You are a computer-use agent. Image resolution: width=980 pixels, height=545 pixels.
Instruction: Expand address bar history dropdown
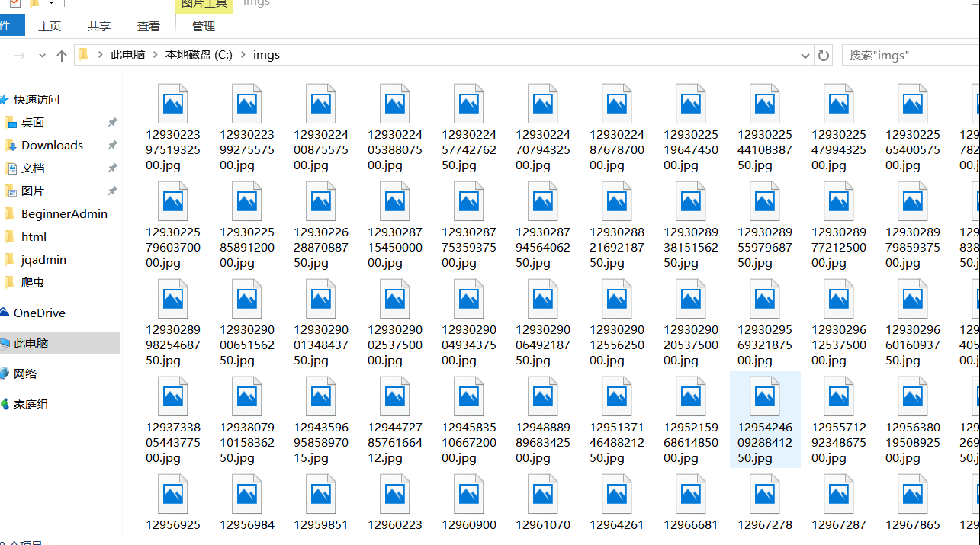pos(805,56)
